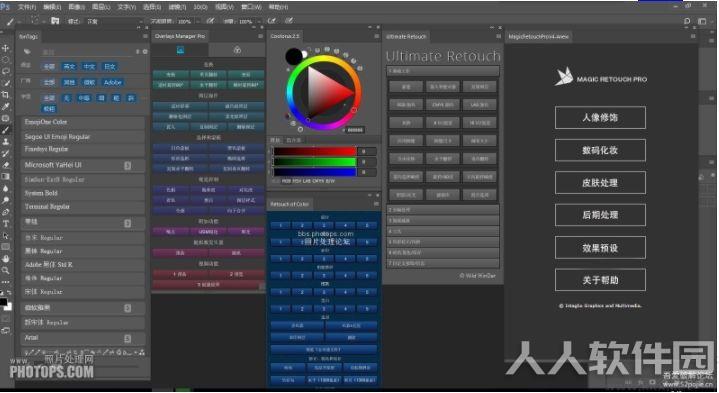Select the Crop tool
The height and width of the screenshot is (393, 719).
pyautogui.click(x=6, y=95)
